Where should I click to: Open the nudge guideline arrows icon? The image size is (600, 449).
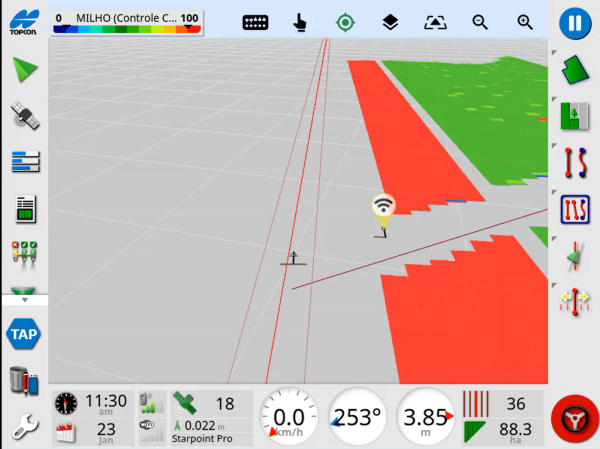click(x=574, y=302)
